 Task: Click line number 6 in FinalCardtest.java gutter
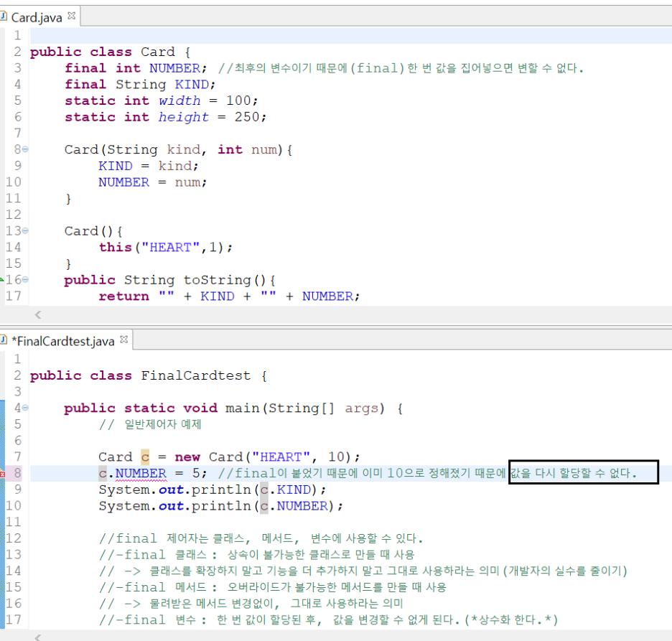point(17,441)
